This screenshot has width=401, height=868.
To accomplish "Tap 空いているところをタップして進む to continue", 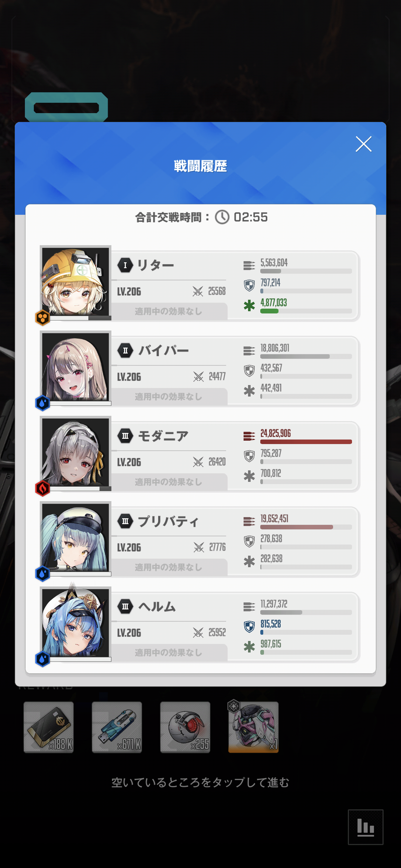I will coord(200,783).
